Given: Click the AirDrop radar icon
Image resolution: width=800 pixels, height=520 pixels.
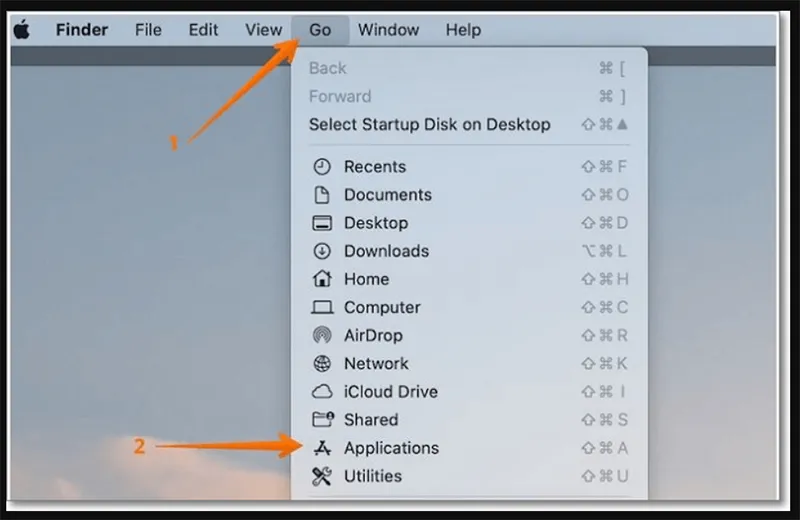Looking at the screenshot, I should 322,335.
